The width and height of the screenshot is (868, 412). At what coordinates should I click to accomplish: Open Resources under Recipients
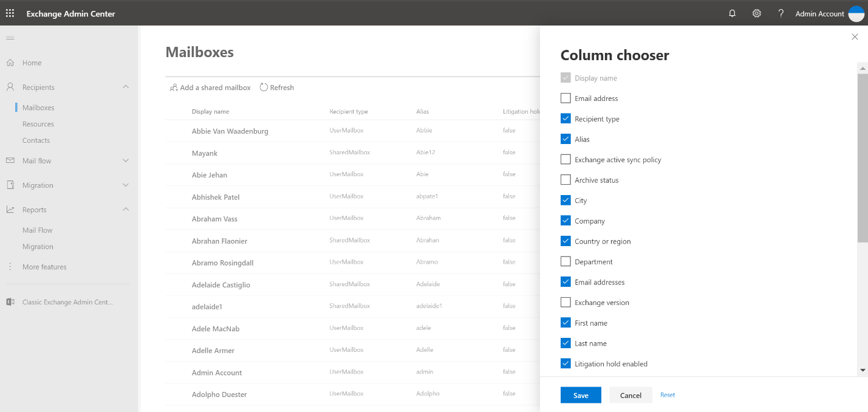[38, 124]
